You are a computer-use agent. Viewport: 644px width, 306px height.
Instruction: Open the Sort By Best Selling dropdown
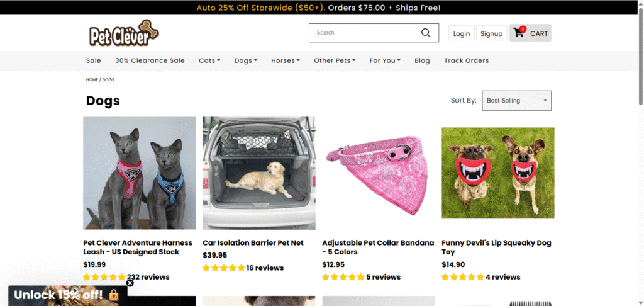[516, 101]
